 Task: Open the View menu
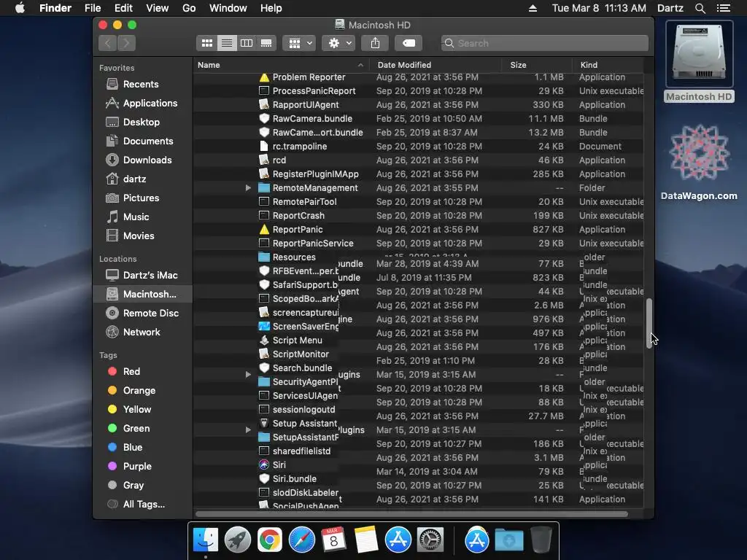pyautogui.click(x=158, y=8)
